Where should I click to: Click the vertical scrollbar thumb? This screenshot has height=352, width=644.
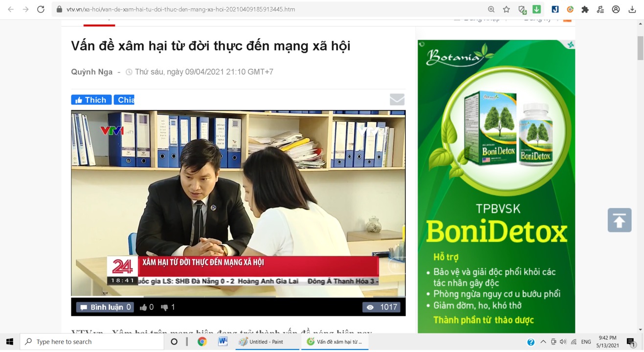point(640,48)
